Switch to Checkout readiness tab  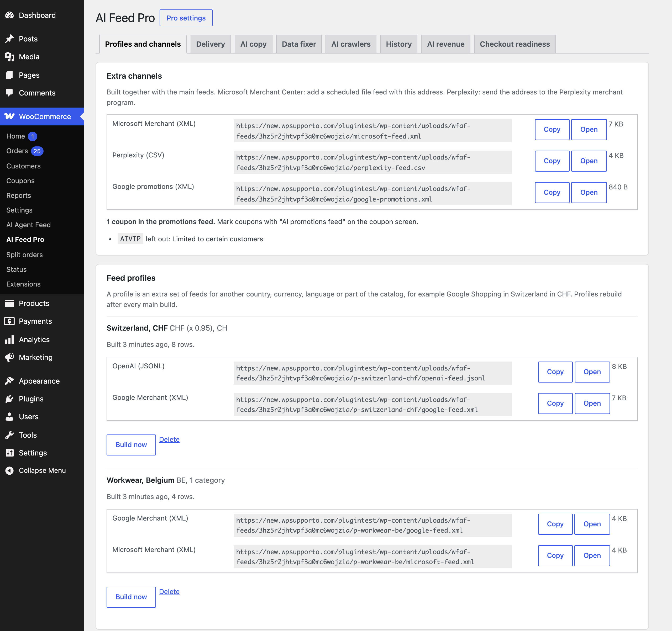tap(514, 44)
